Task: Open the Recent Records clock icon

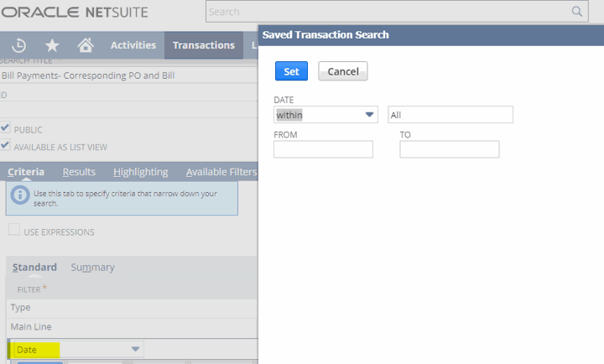Action: [x=18, y=45]
